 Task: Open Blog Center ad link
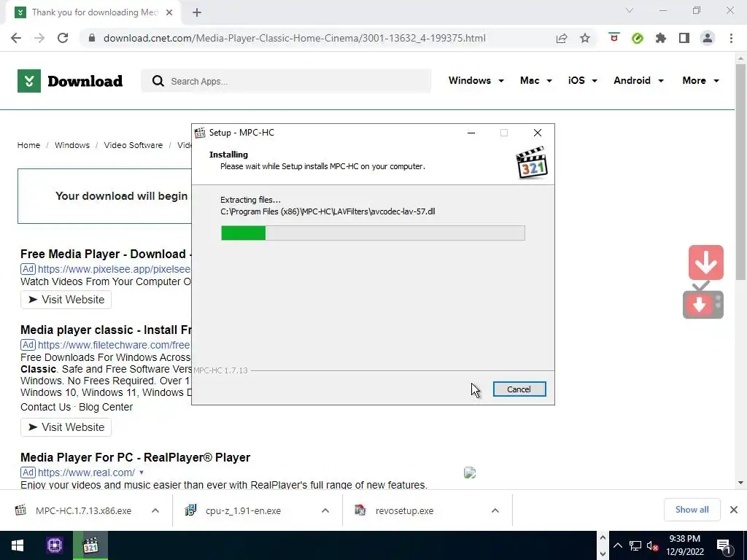click(x=106, y=407)
